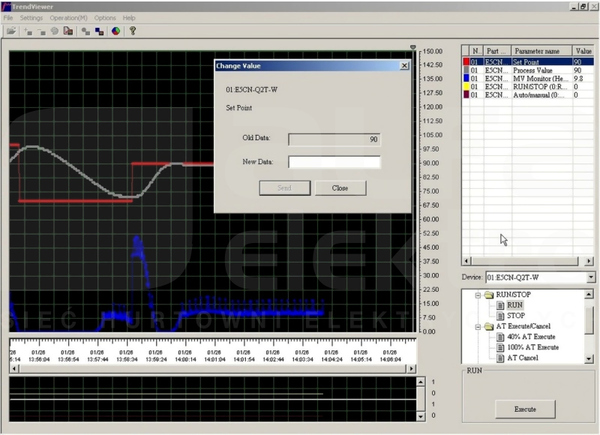Click the Execute button

pos(525,409)
